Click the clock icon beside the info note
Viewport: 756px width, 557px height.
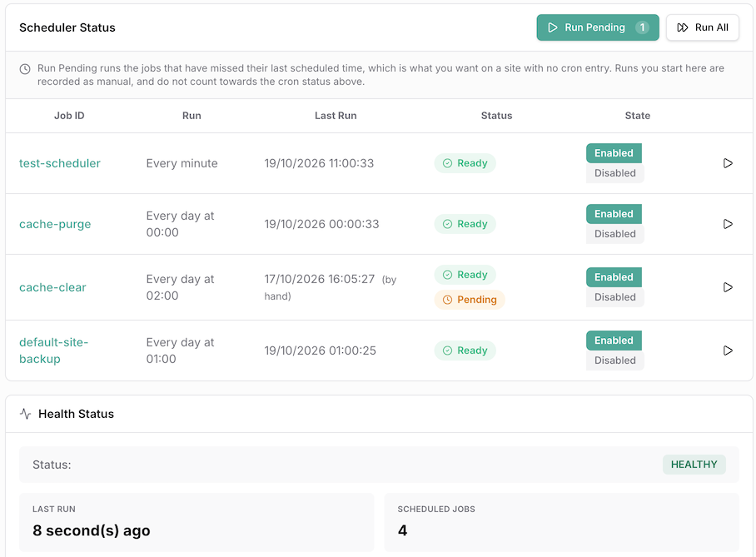25,69
